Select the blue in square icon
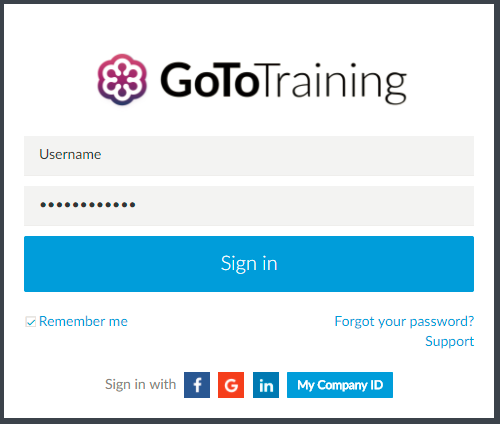The image size is (500, 424). (266, 385)
